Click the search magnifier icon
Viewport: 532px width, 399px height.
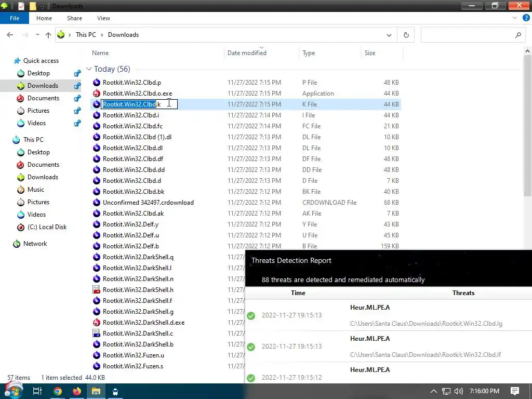[x=518, y=35]
